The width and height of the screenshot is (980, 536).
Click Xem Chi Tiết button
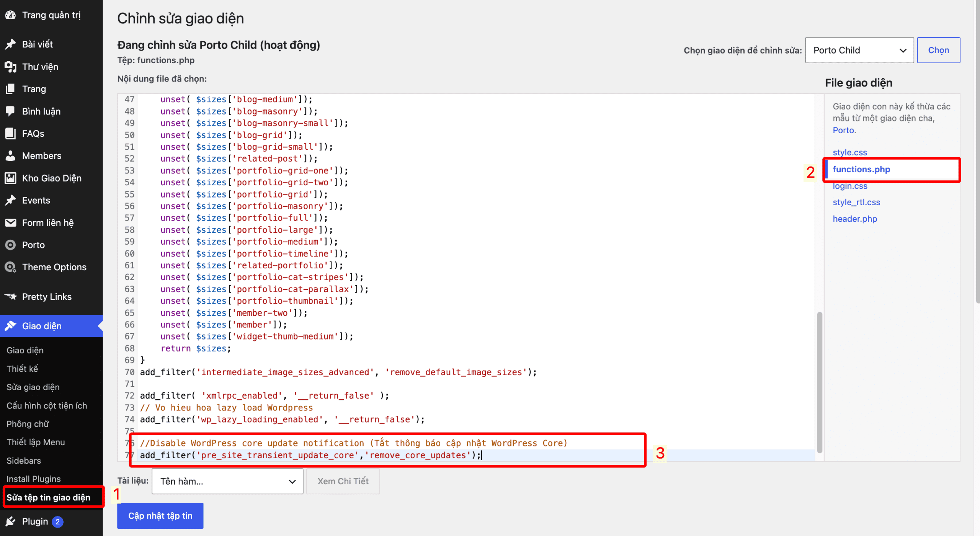click(x=343, y=481)
